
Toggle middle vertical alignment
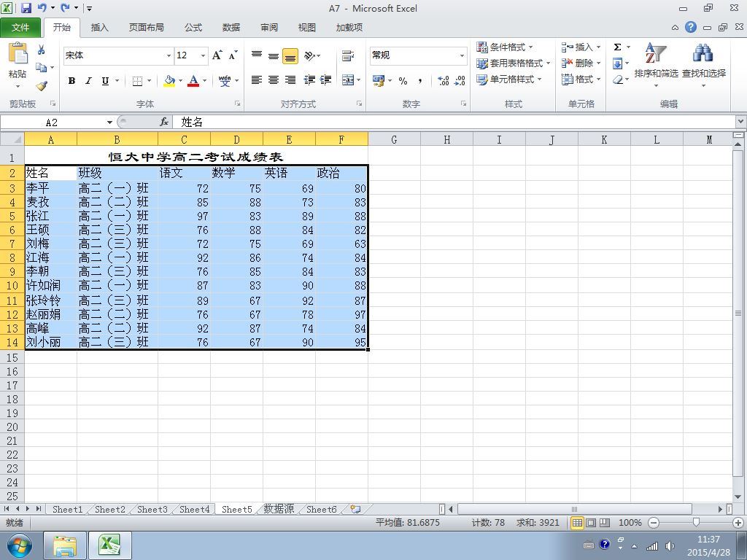click(274, 55)
